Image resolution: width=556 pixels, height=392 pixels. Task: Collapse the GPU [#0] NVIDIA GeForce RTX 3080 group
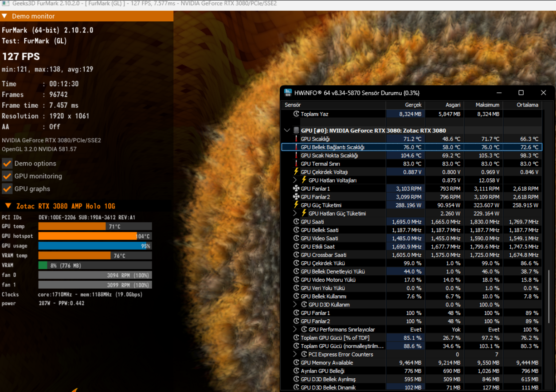tap(287, 130)
